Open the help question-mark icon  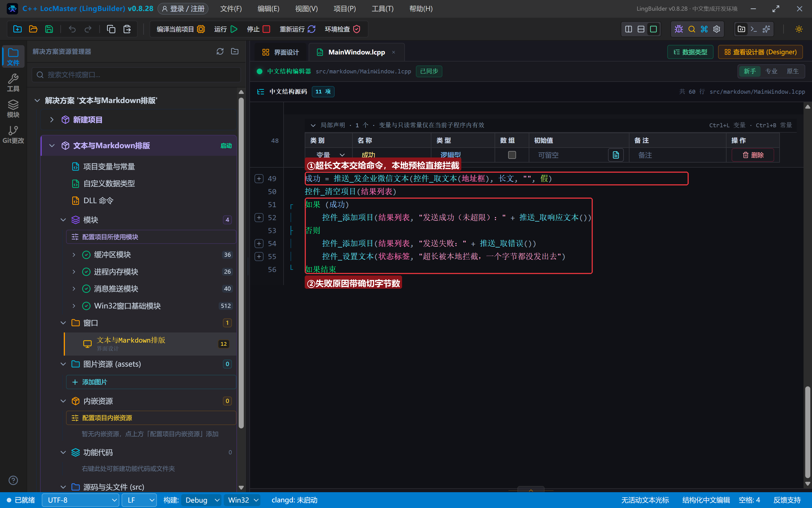[x=13, y=480]
